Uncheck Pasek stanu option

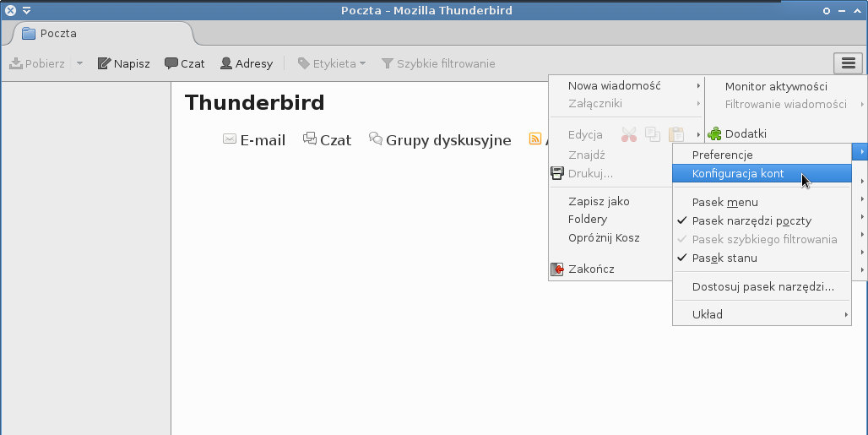[x=762, y=258]
